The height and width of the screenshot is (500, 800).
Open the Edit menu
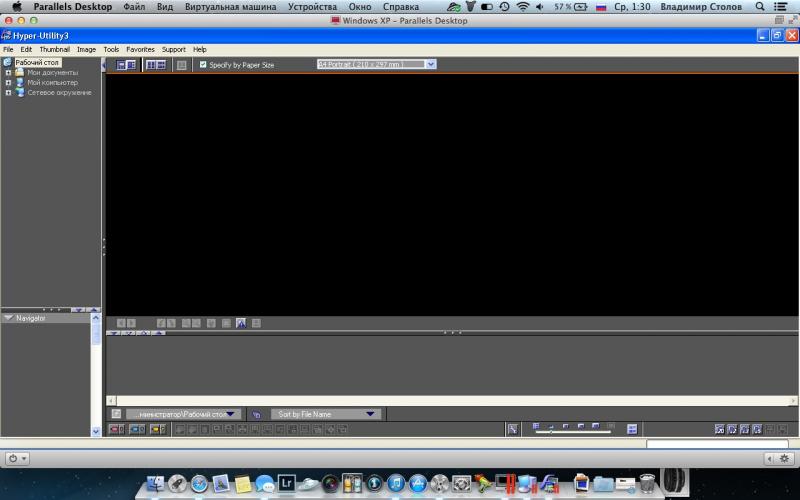pyautogui.click(x=26, y=49)
